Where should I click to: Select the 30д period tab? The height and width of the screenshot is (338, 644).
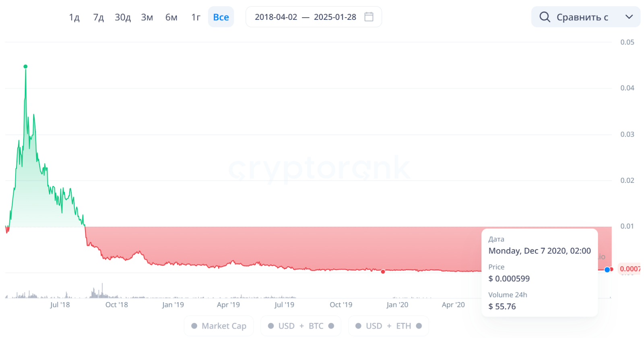(x=123, y=17)
